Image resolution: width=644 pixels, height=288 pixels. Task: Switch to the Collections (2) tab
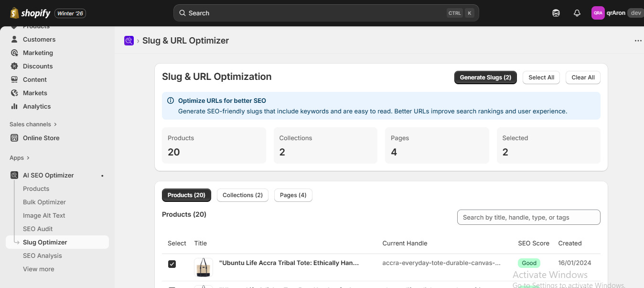click(x=243, y=195)
